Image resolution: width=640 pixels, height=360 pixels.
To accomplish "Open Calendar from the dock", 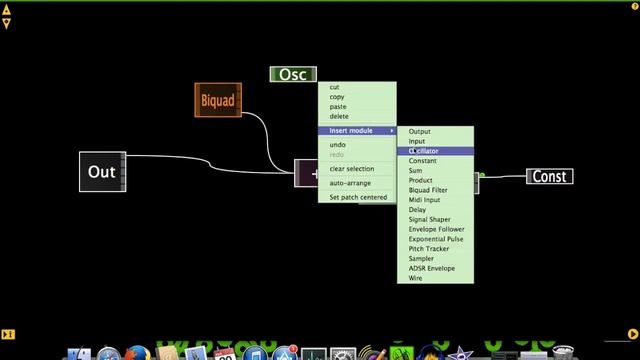I will point(225,354).
